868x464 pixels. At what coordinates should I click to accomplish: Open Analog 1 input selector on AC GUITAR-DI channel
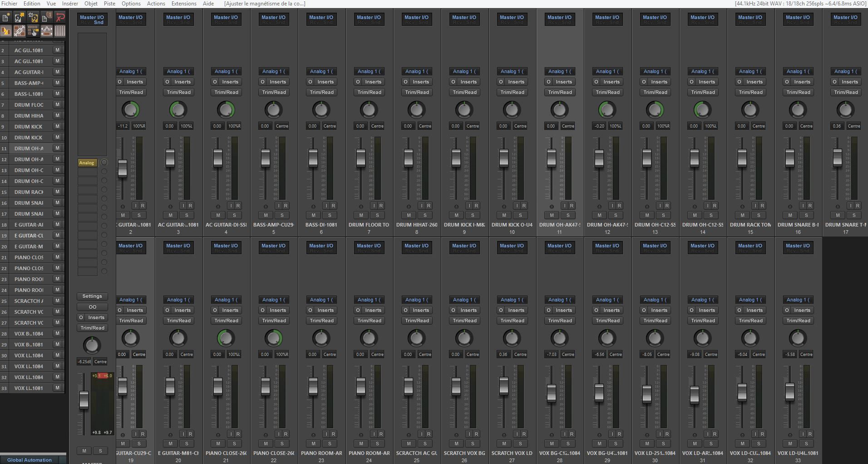[226, 71]
